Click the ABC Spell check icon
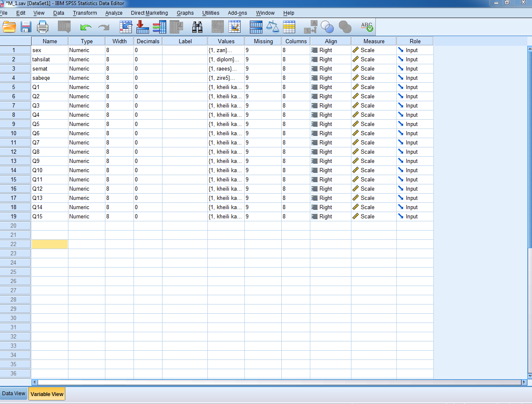Screen dimensions: 532x404 [367, 27]
